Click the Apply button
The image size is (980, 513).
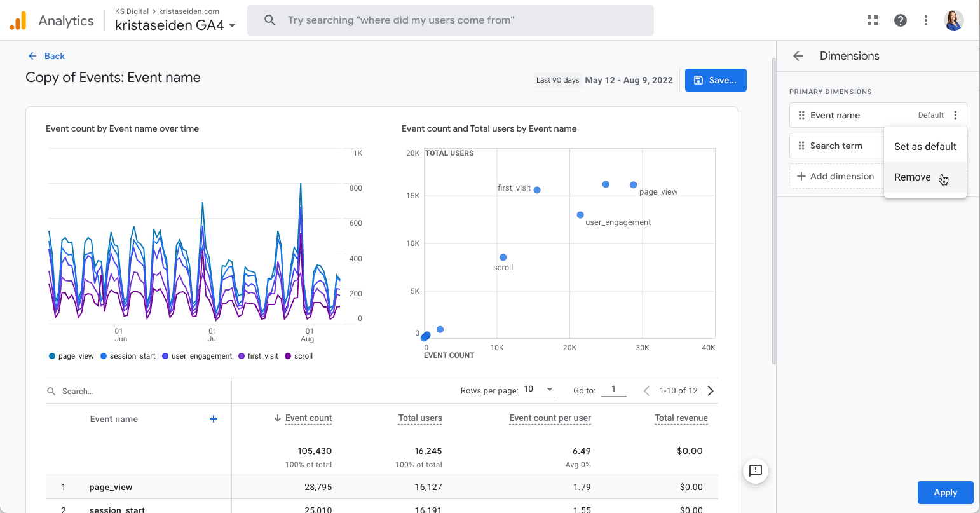point(945,493)
